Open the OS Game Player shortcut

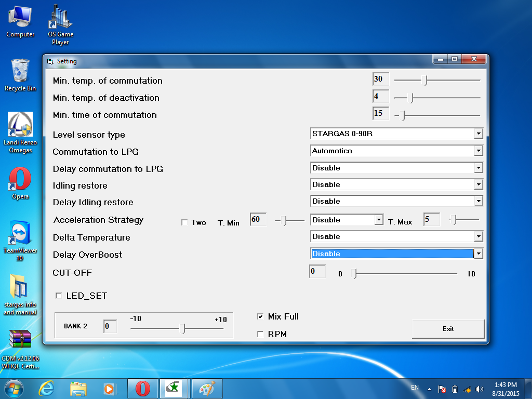point(61,18)
